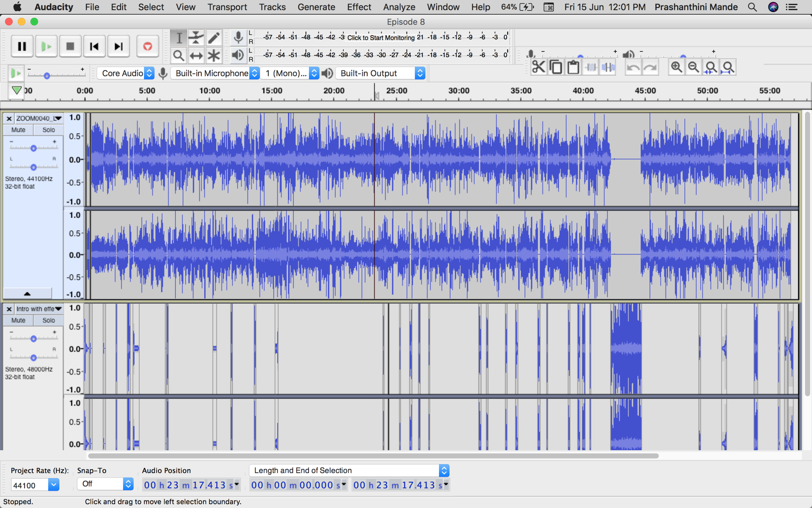Solo the ZOOM0040 track
812x508 pixels.
(x=48, y=130)
